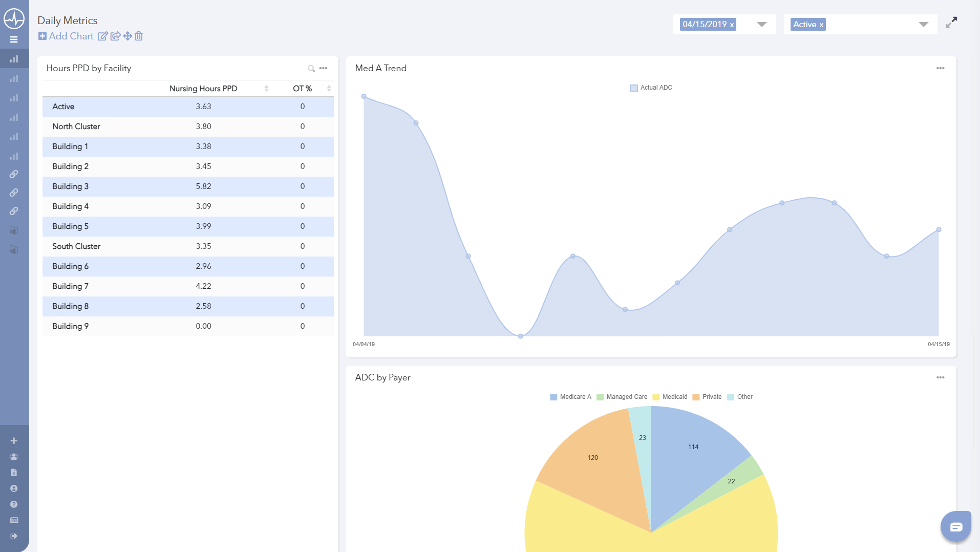Image resolution: width=980 pixels, height=552 pixels.
Task: Click the 5.82 Nursing Hours value
Action: (x=203, y=186)
